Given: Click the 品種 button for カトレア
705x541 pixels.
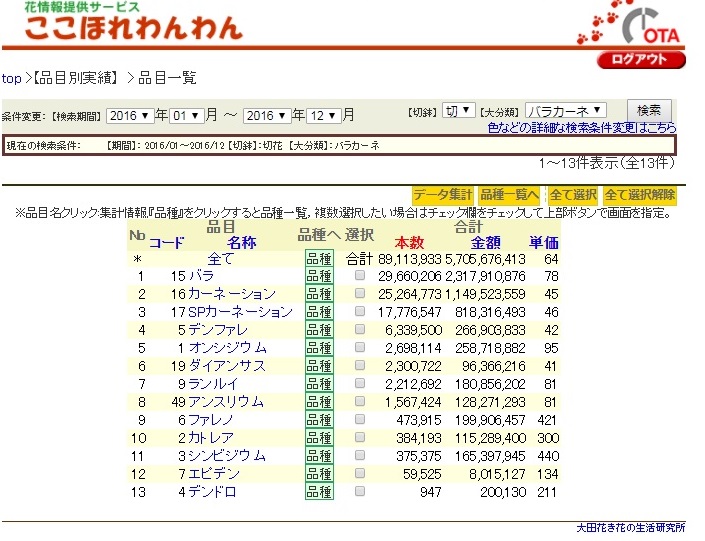Looking at the screenshot, I should (319, 438).
